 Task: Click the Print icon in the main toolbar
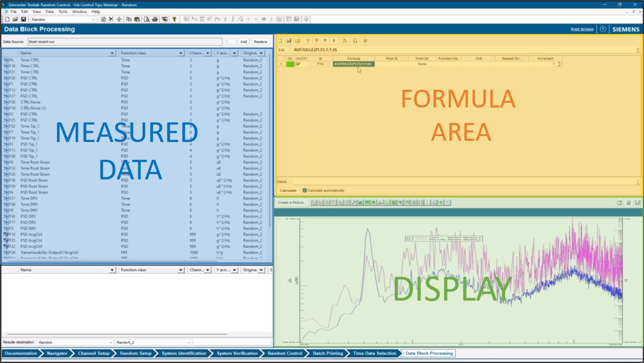pyautogui.click(x=155, y=19)
